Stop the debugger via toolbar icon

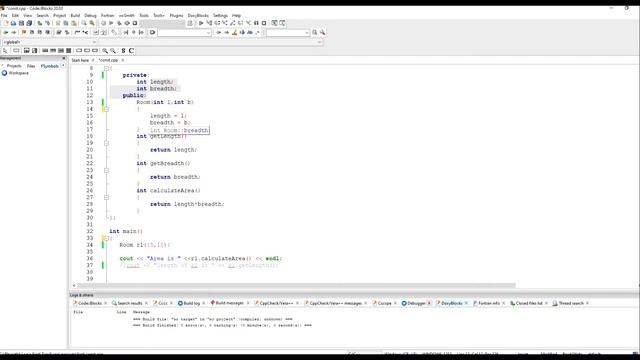tap(264, 23)
